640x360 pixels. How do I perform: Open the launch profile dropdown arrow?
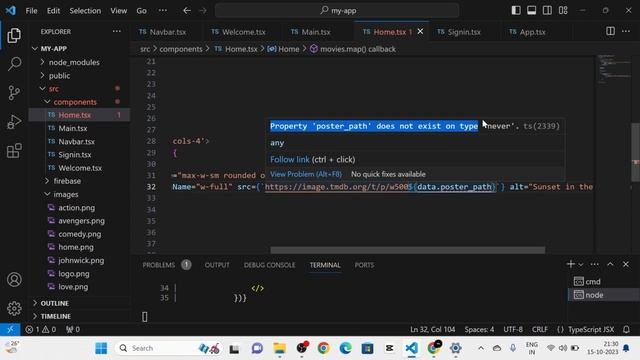pos(581,264)
